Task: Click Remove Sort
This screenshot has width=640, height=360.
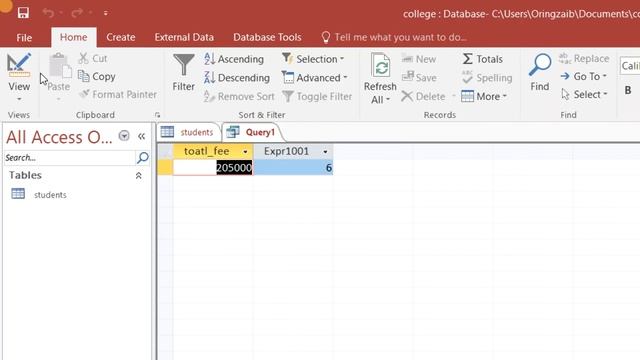Action: 239,96
